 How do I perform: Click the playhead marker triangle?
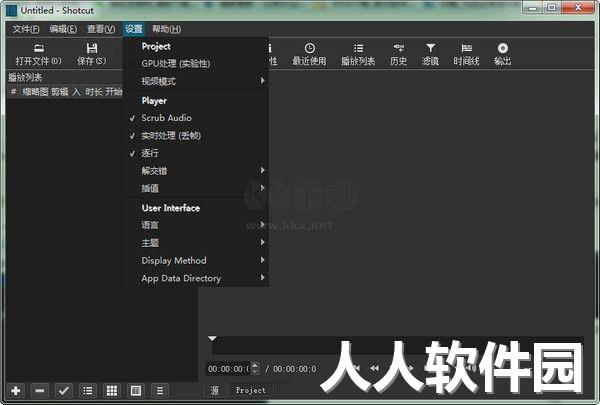[212, 338]
